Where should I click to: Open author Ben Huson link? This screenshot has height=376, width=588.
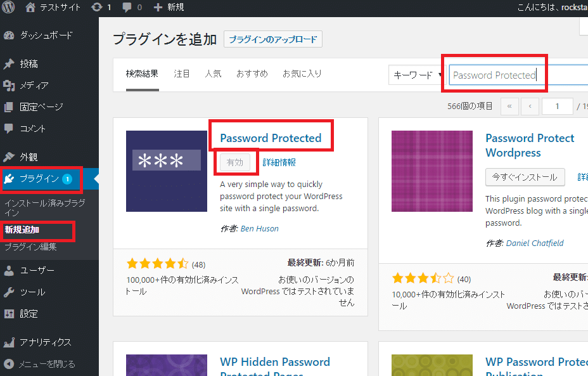[260, 228]
